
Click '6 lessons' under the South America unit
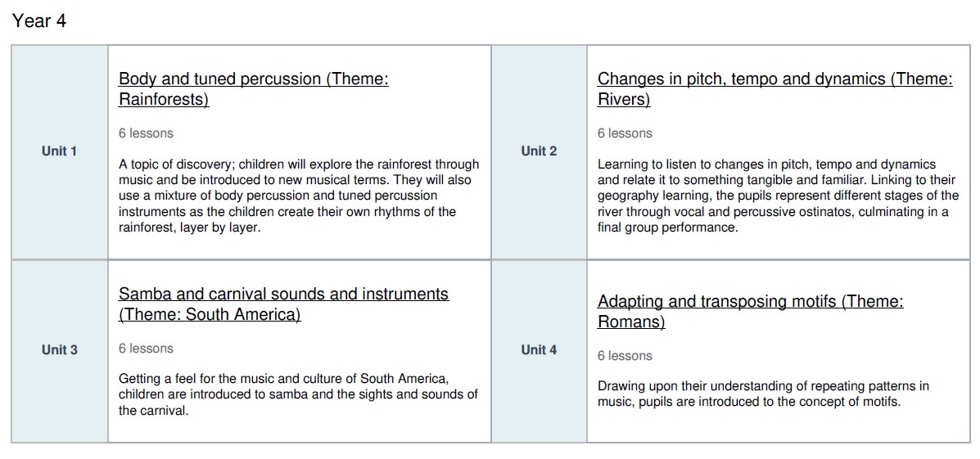[146, 349]
